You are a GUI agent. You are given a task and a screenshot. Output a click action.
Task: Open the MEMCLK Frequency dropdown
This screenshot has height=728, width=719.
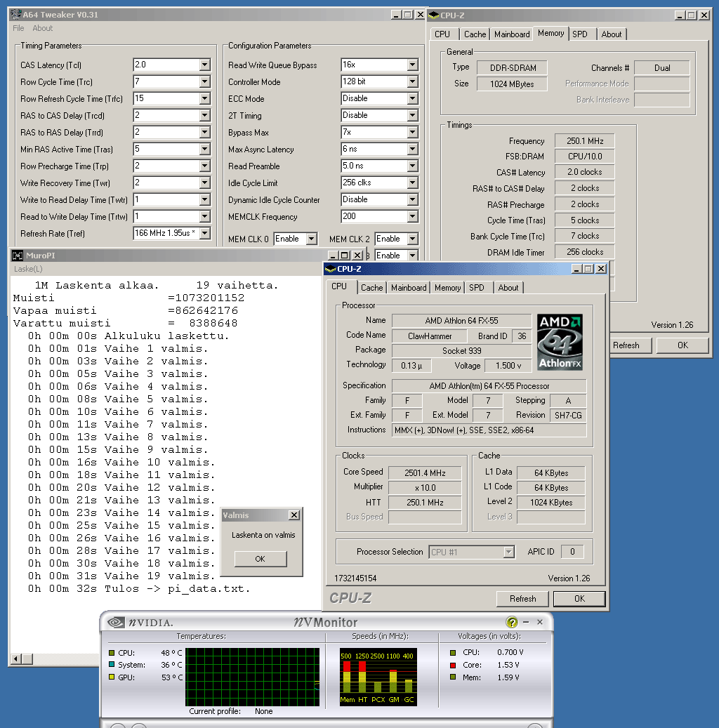pos(412,217)
